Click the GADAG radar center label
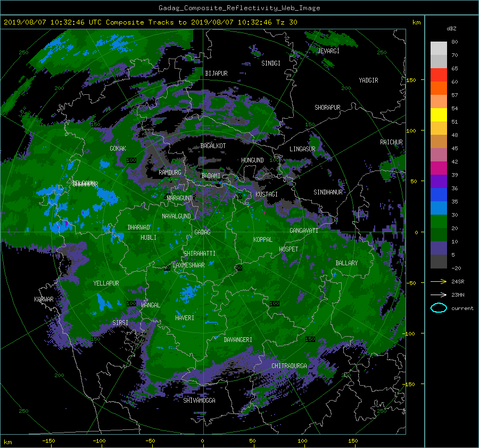Screen dimensions: 479x448 coord(203,232)
